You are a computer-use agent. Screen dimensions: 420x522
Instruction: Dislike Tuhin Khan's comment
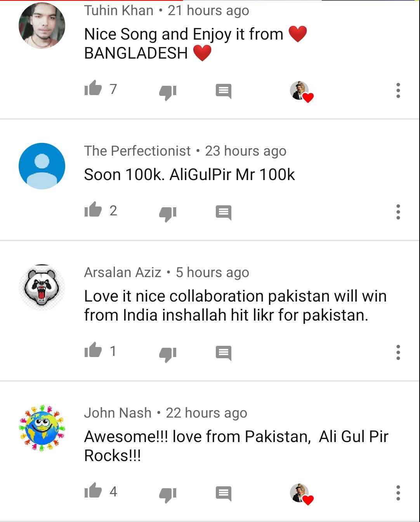pyautogui.click(x=168, y=92)
